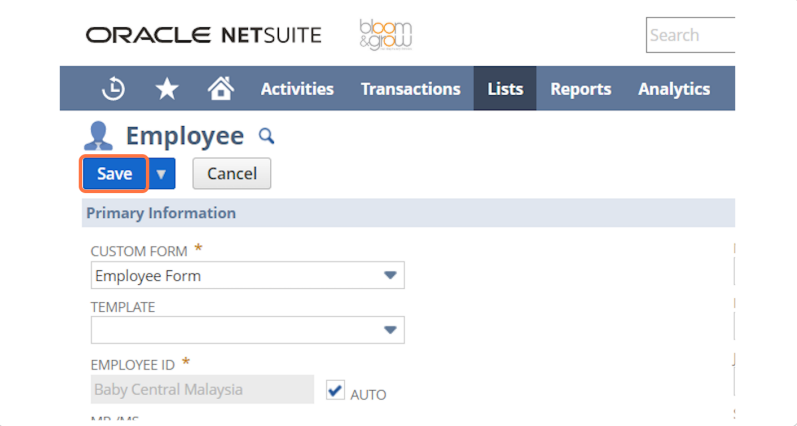Viewport: 797px width, 426px height.
Task: Click the TEMPLATE label
Action: (123, 307)
